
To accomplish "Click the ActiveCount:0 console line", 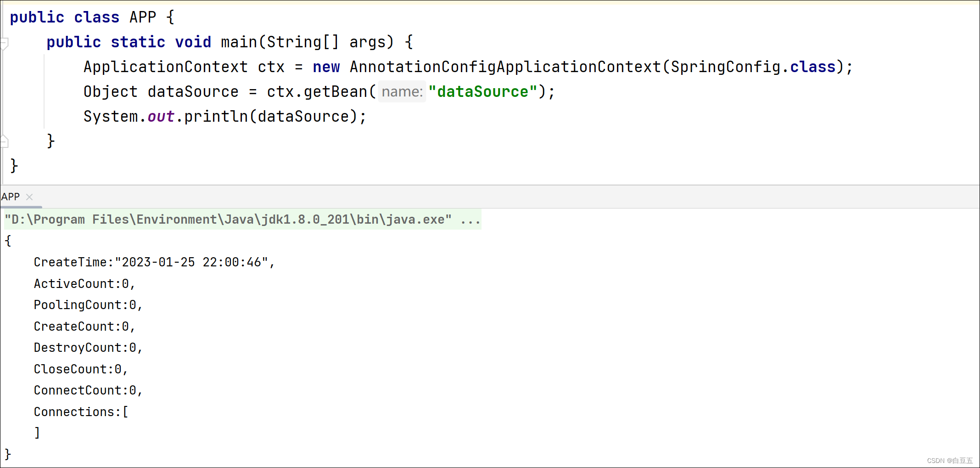I will point(84,284).
